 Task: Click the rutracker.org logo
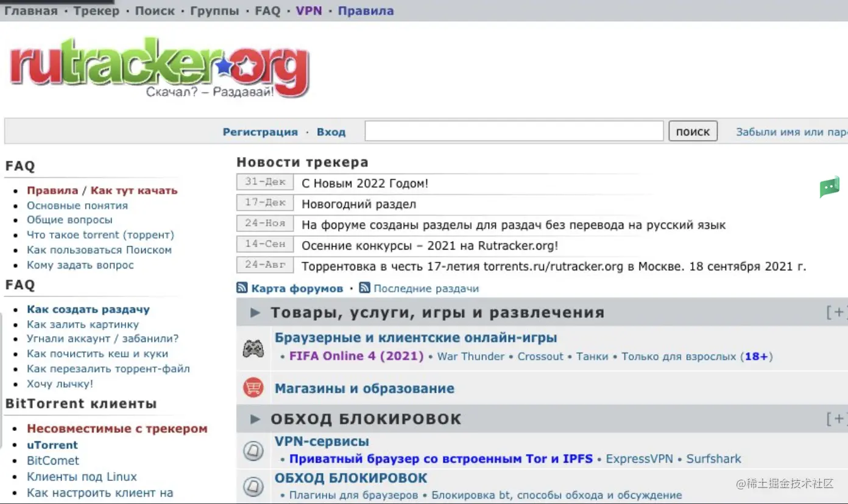pos(158,67)
